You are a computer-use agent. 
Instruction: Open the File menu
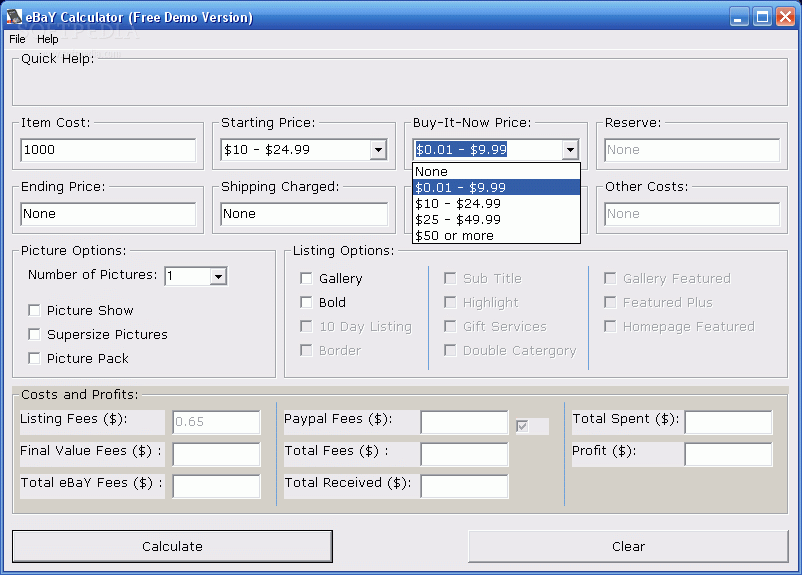[x=17, y=39]
